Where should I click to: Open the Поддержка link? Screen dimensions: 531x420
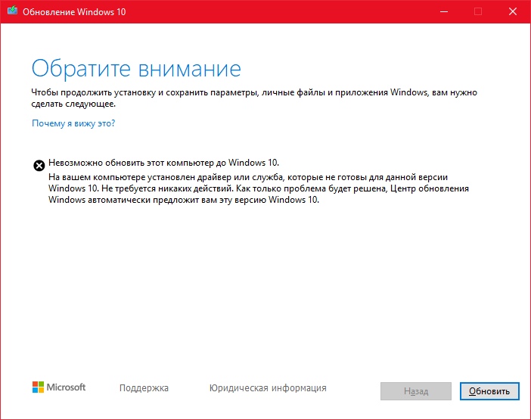(x=144, y=388)
